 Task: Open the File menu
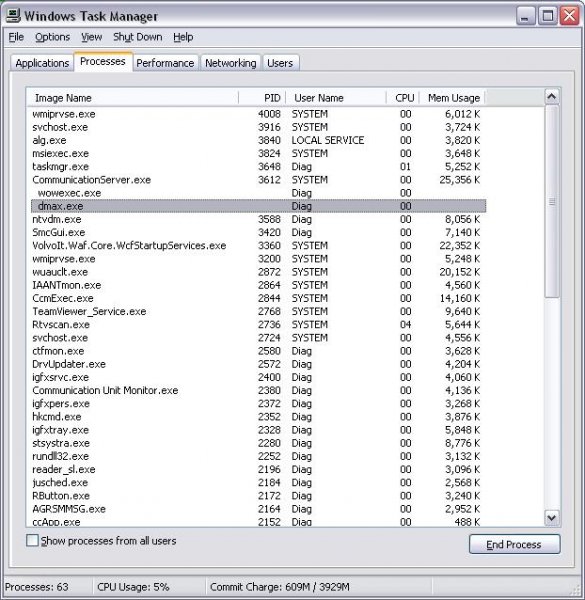coord(16,37)
